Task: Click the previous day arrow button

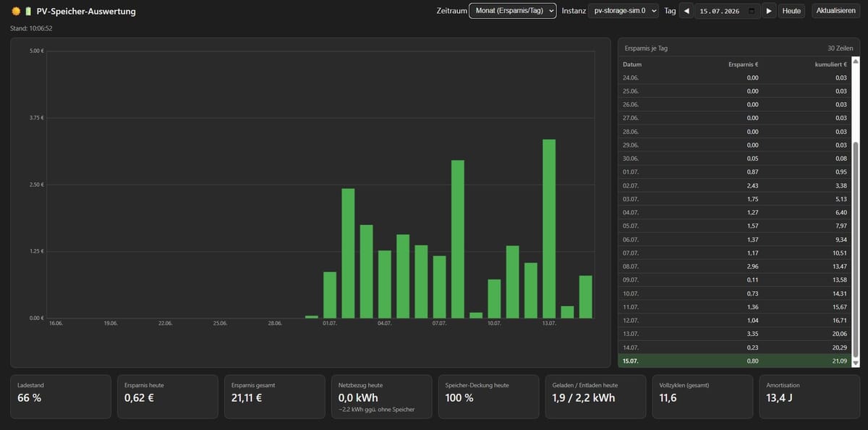Action: pyautogui.click(x=686, y=11)
